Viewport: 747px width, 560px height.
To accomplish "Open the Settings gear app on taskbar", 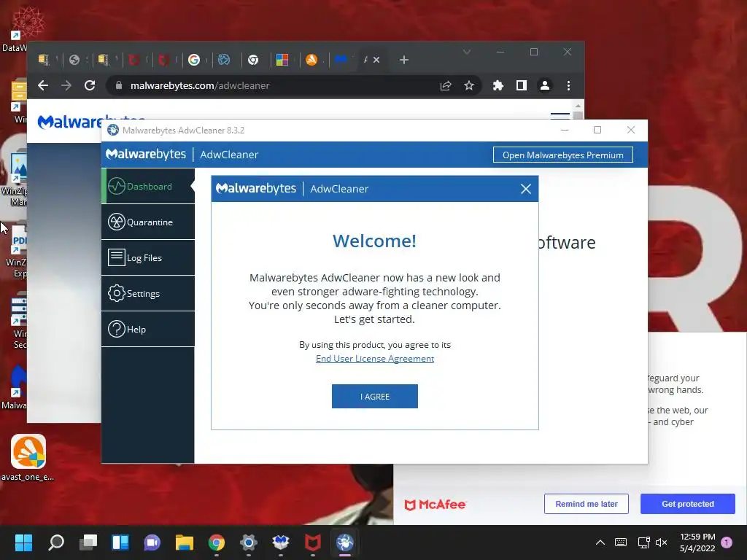I will tap(249, 542).
